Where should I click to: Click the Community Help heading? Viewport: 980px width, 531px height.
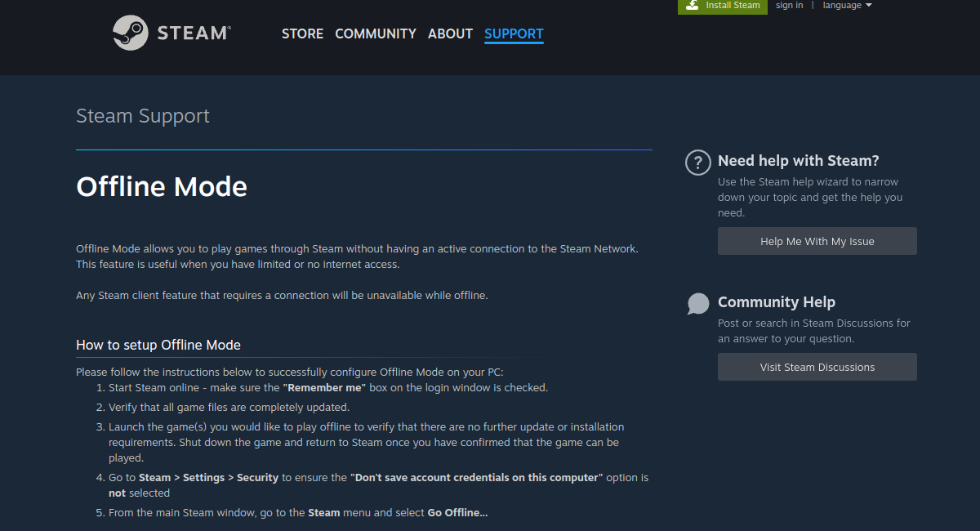click(x=777, y=302)
